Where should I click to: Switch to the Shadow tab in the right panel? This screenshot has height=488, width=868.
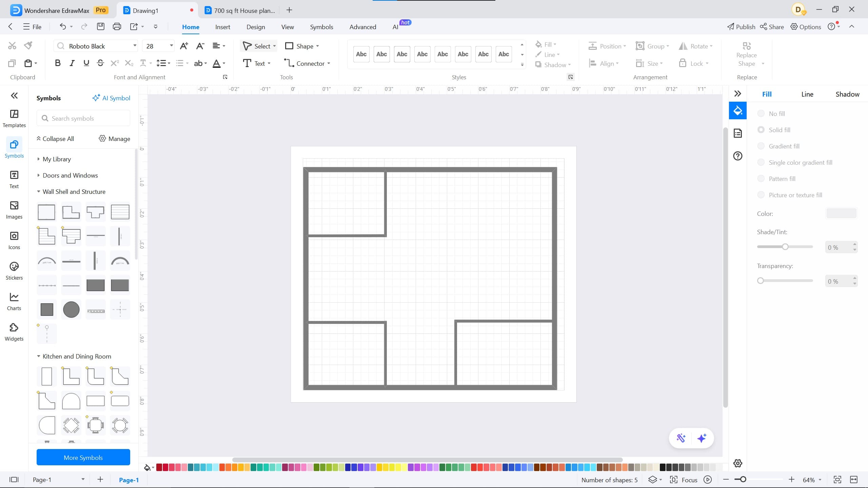(847, 94)
